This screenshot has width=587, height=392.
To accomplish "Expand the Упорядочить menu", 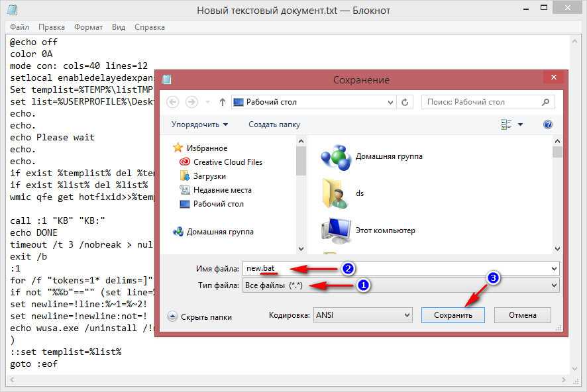I will [x=199, y=124].
